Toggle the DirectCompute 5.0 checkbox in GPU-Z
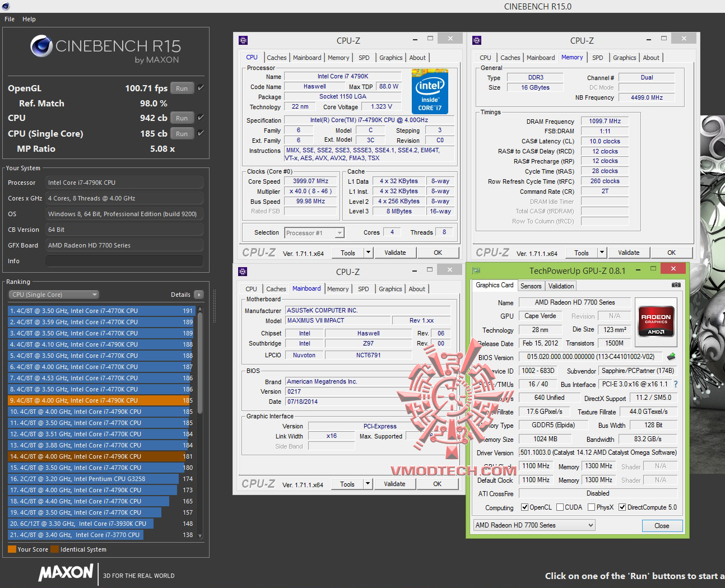 tap(622, 507)
